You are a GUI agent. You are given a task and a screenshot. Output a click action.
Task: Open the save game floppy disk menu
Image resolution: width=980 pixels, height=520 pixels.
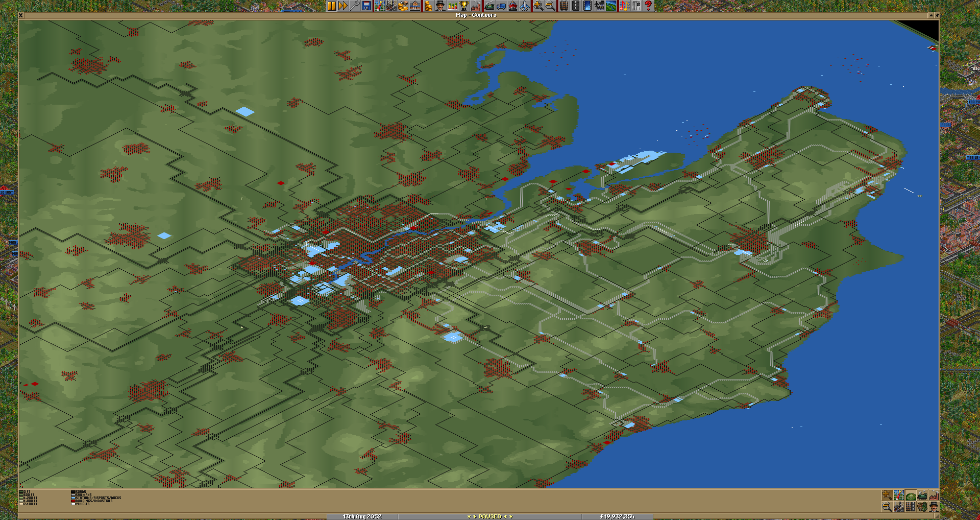coord(366,6)
